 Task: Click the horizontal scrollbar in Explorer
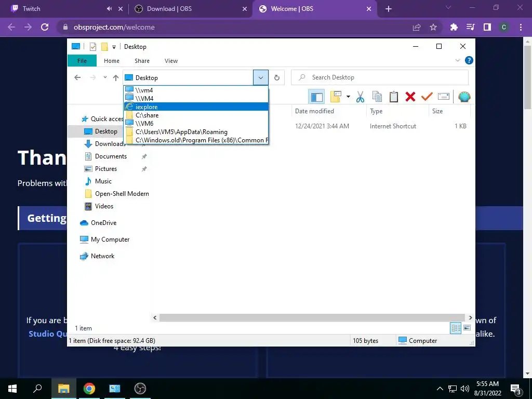(312, 317)
